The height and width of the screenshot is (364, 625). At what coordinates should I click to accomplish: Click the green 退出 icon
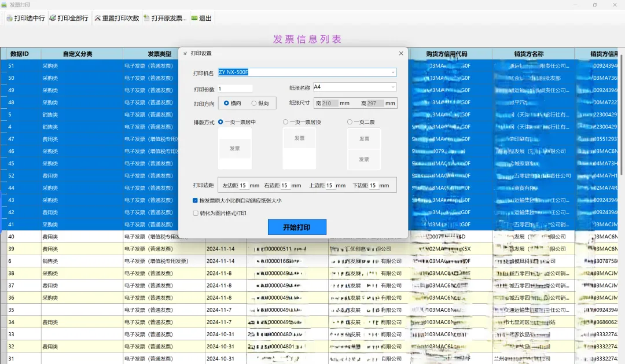click(x=194, y=19)
